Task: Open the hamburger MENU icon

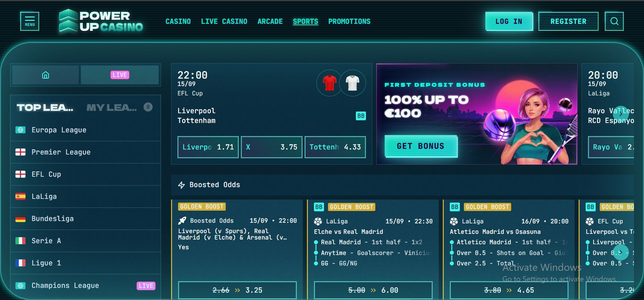Action: 30,21
